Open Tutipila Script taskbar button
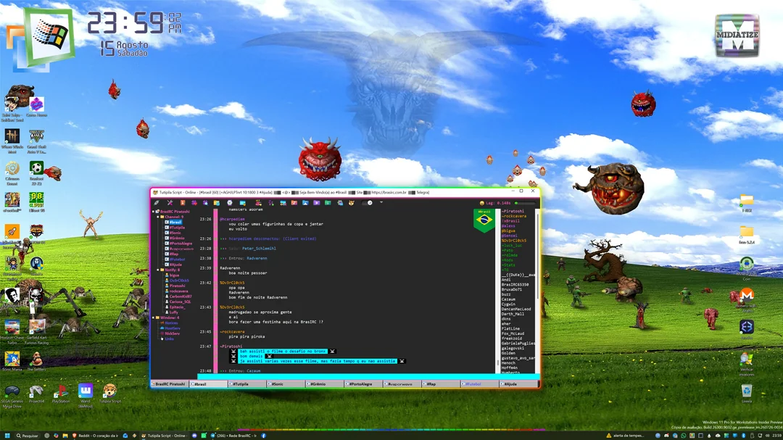This screenshot has width=783, height=440. tap(163, 436)
